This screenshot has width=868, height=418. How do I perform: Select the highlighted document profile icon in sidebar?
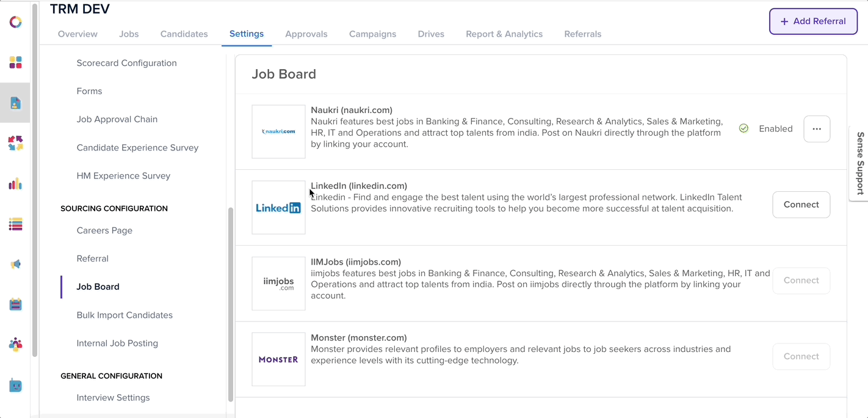coord(16,103)
